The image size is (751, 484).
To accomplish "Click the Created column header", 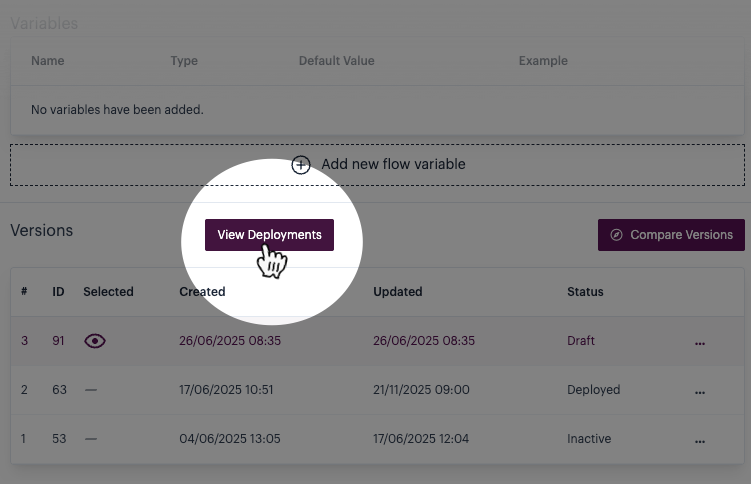I will (202, 292).
